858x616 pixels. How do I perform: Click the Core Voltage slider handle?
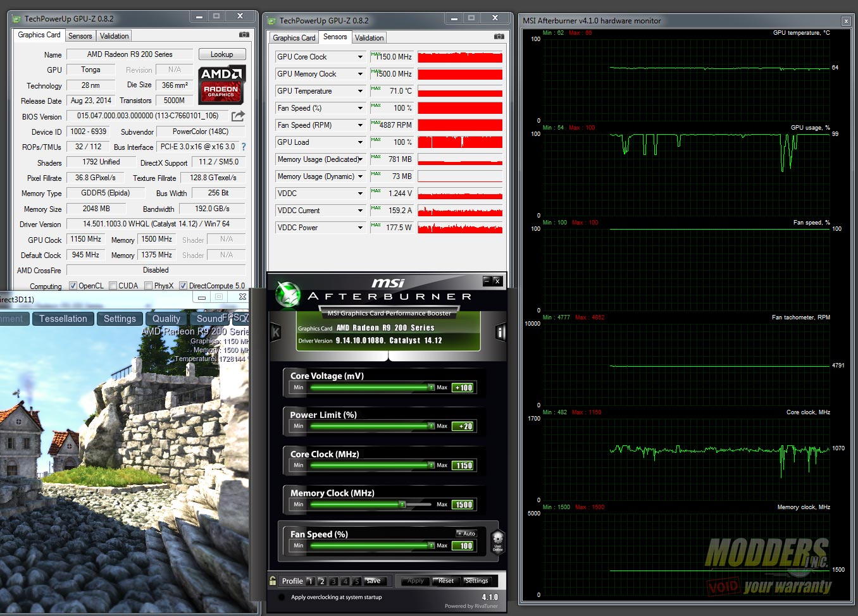(432, 387)
